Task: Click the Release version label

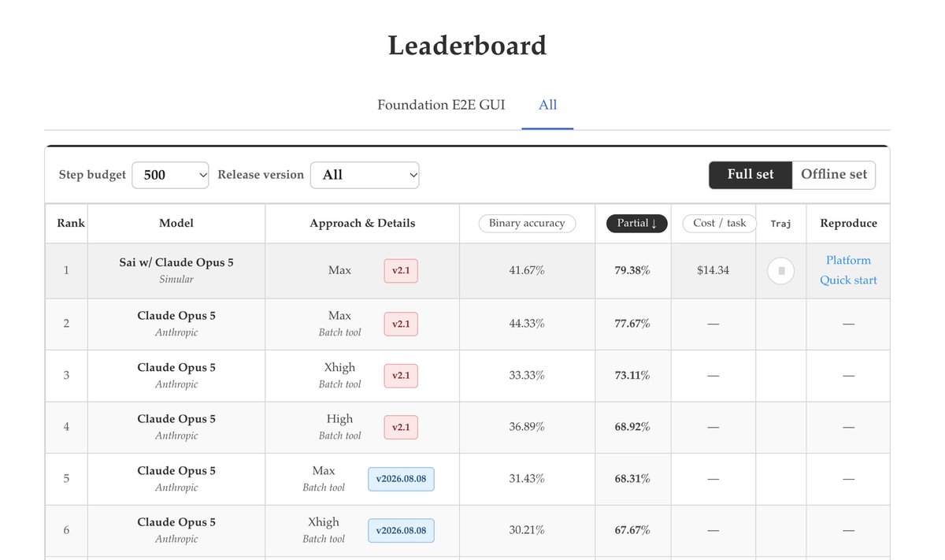Action: pos(261,175)
